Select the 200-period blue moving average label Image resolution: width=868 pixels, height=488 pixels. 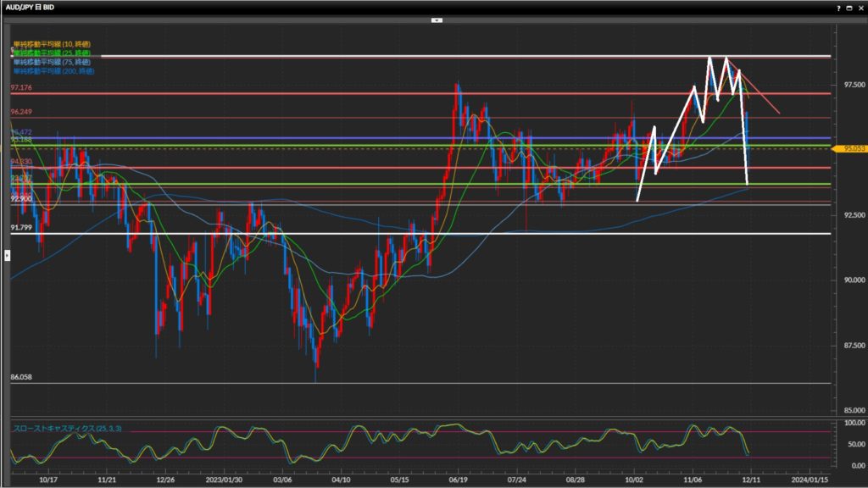coord(53,71)
